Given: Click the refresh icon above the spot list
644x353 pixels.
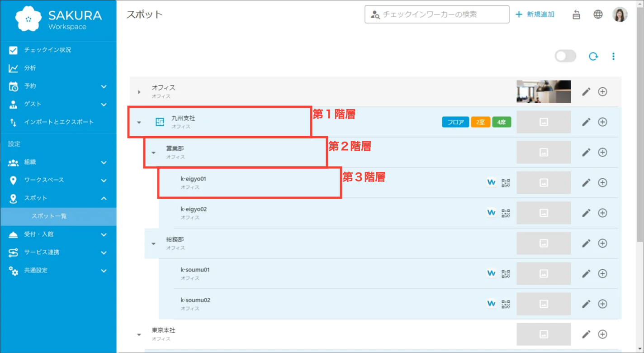Looking at the screenshot, I should click(x=593, y=56).
